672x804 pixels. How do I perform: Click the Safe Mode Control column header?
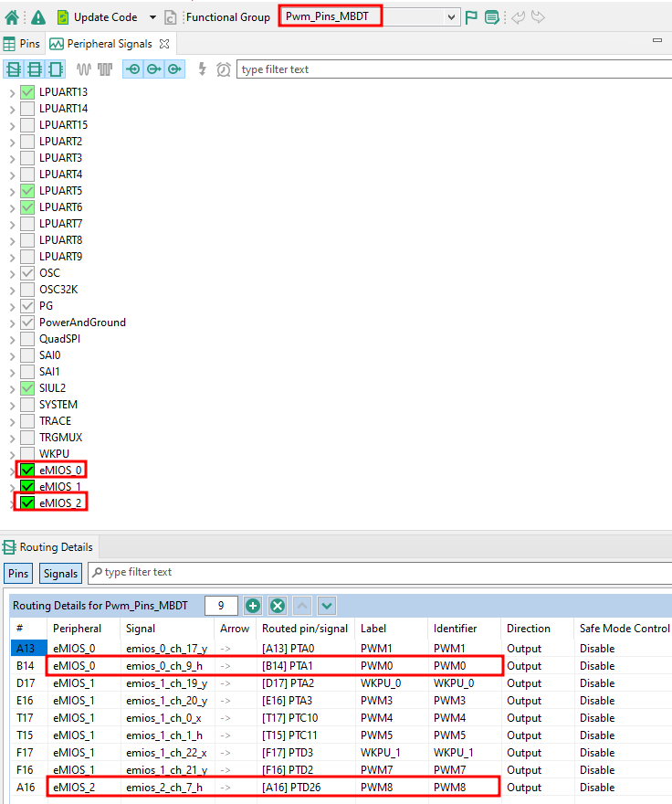624,629
